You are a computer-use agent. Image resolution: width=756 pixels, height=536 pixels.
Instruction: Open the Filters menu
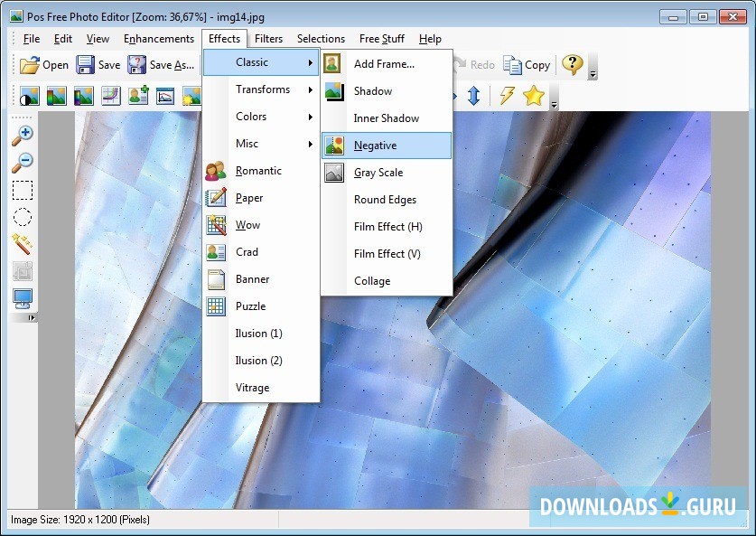pos(268,39)
